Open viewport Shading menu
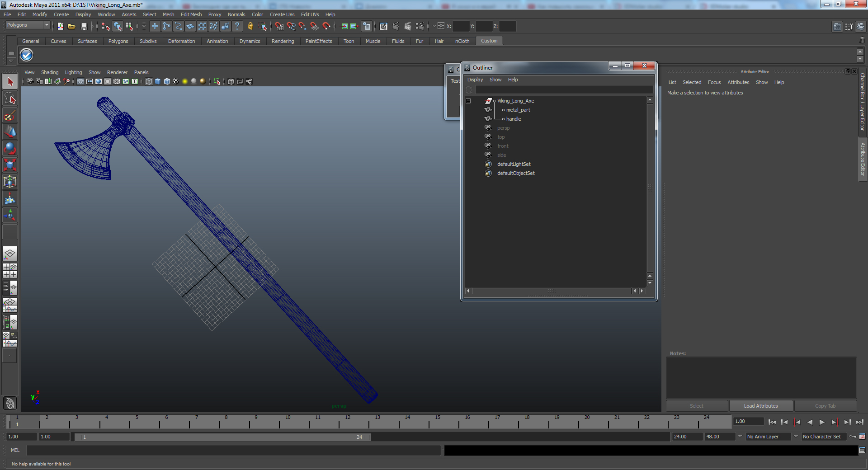The width and height of the screenshot is (868, 470). click(x=50, y=72)
